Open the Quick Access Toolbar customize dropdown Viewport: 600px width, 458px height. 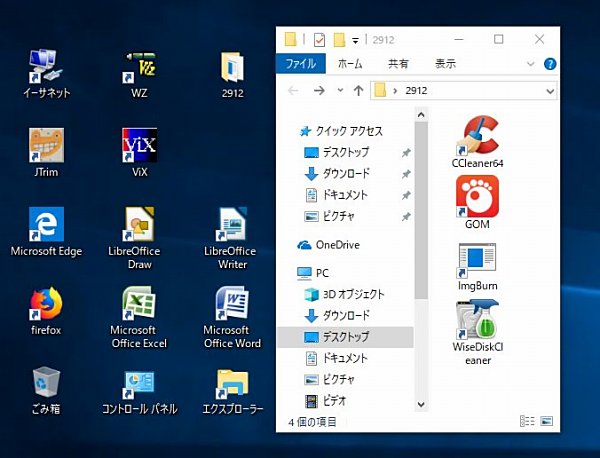pos(355,40)
